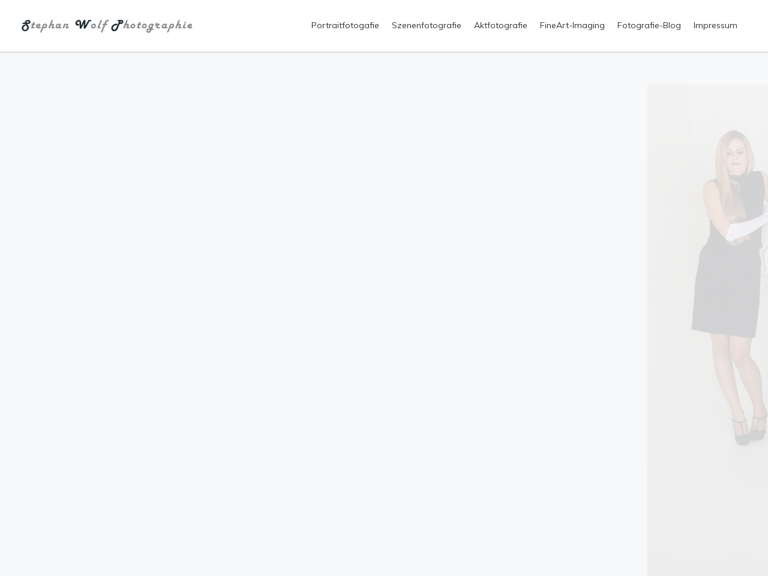768x576 pixels.
Task: Open the Impressum page
Action: coord(715,26)
